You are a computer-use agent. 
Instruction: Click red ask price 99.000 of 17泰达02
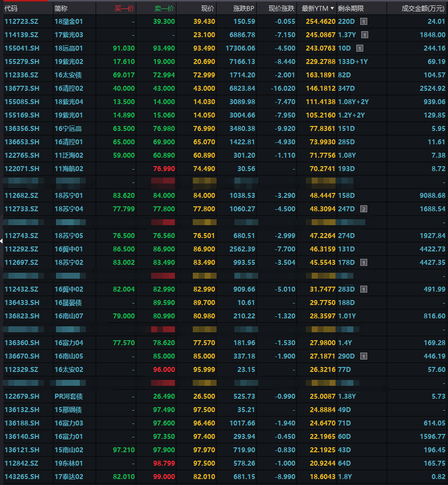(x=164, y=477)
